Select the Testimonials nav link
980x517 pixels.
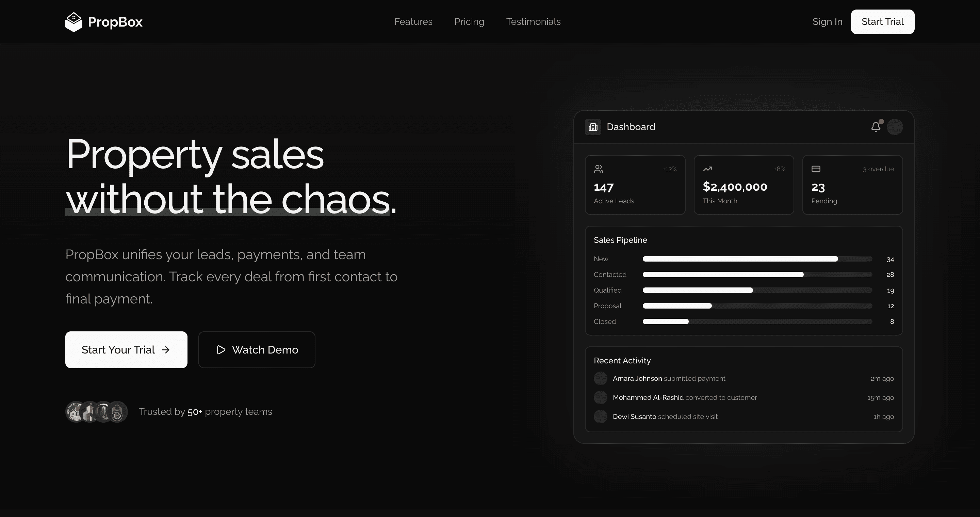coord(533,21)
